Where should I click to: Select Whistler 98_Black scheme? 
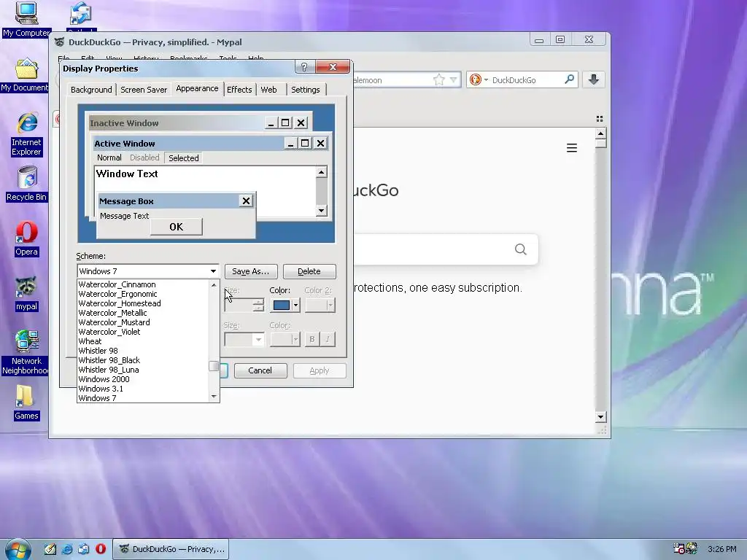click(143, 360)
